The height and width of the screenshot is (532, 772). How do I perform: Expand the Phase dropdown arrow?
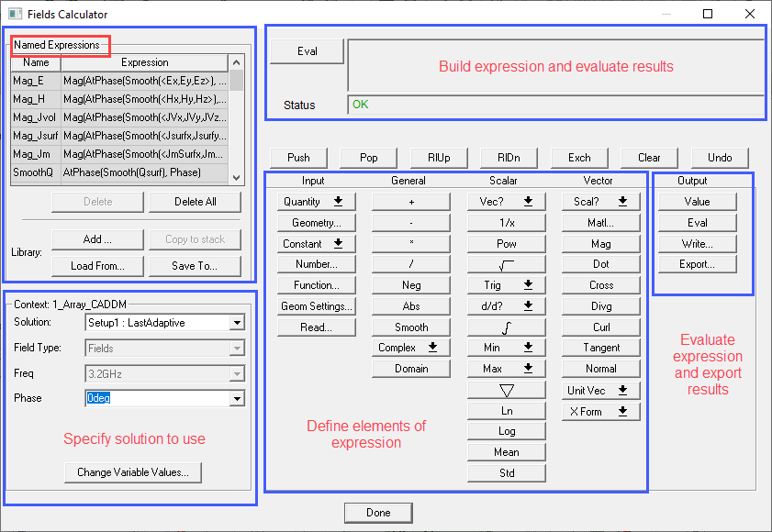(237, 399)
